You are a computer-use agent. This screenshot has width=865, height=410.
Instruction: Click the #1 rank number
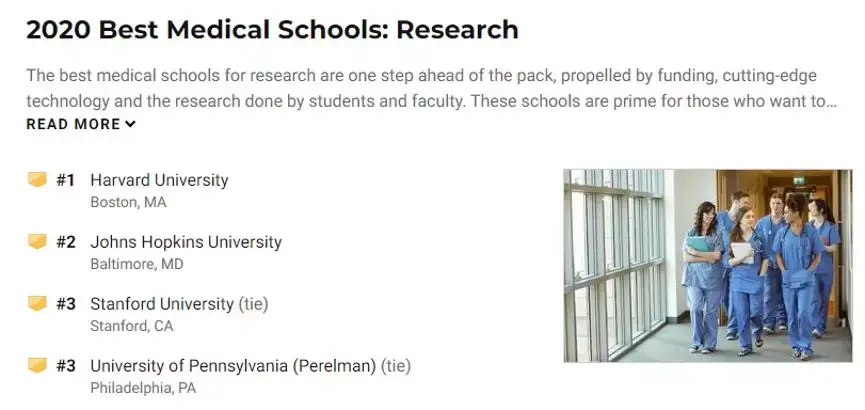[66, 180]
